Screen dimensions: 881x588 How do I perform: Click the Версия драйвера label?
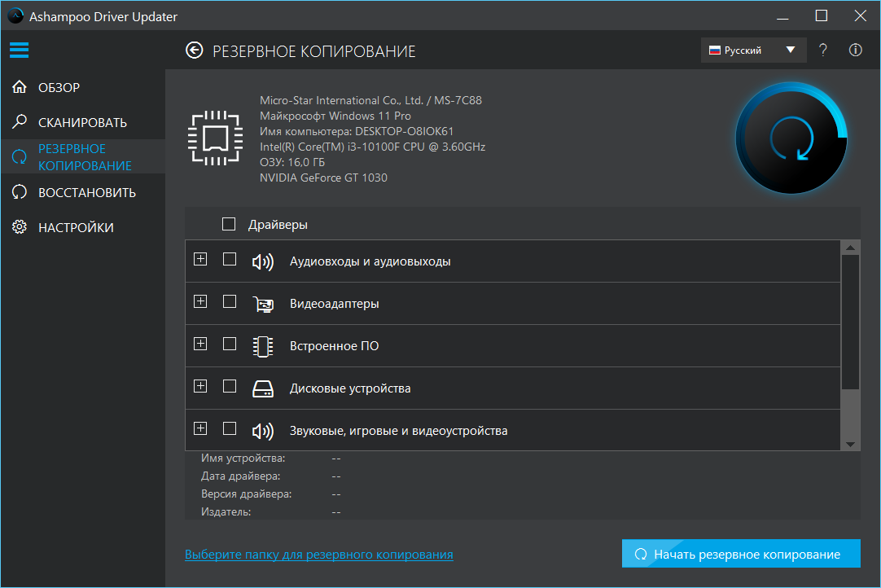(x=246, y=494)
